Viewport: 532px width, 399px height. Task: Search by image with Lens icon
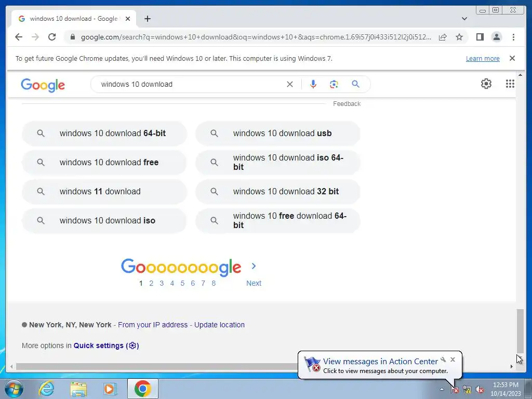334,84
